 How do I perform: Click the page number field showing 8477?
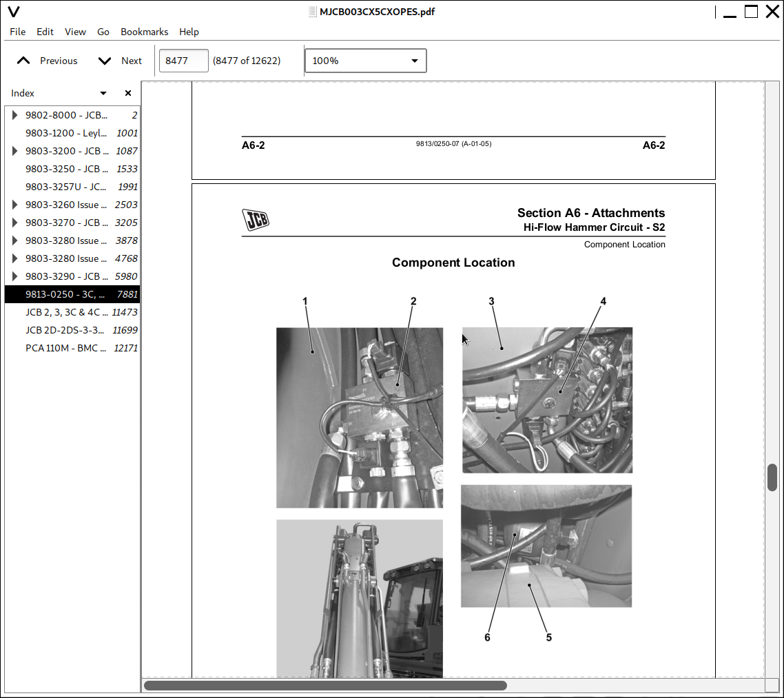(x=183, y=61)
